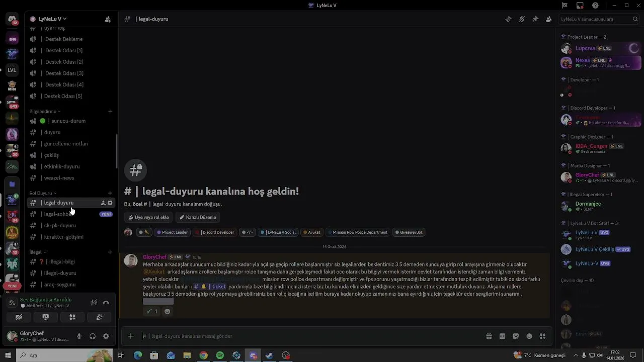This screenshot has width=644, height=362.
Task: Open Lupcras in the member list
Action: tap(600, 49)
